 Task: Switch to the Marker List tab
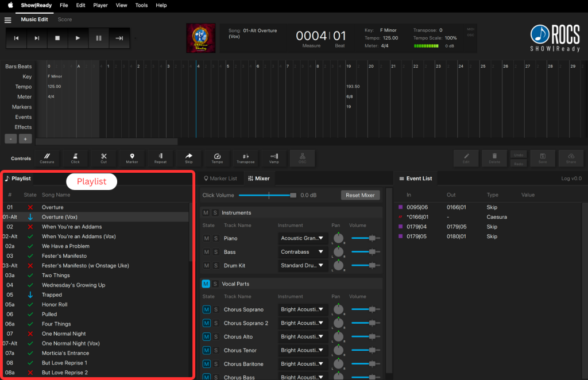click(219, 179)
